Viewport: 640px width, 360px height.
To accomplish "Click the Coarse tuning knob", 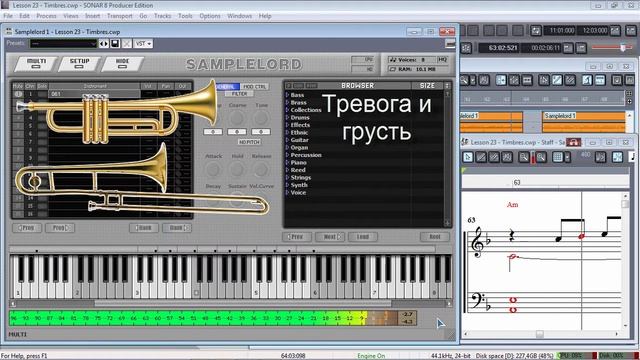I will (237, 118).
